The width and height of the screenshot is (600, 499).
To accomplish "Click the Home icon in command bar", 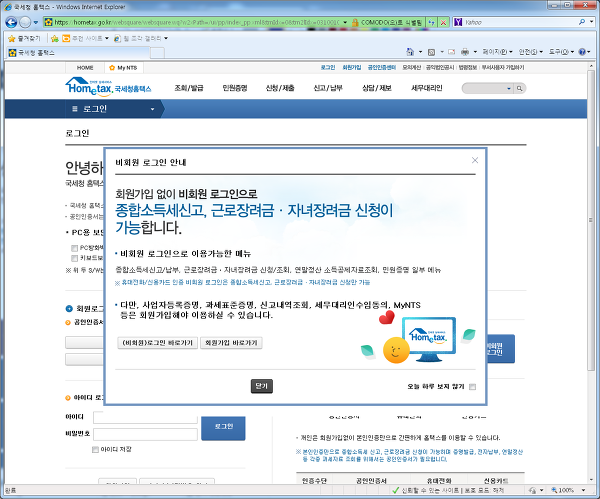I will click(410, 52).
